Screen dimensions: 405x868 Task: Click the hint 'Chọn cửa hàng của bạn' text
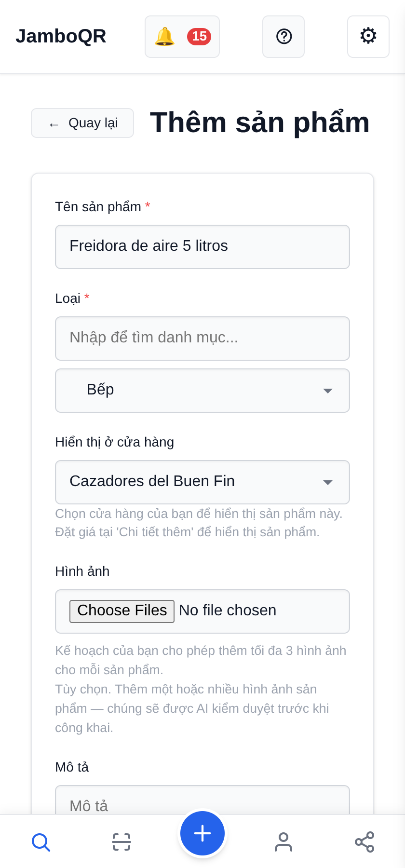coord(199,523)
